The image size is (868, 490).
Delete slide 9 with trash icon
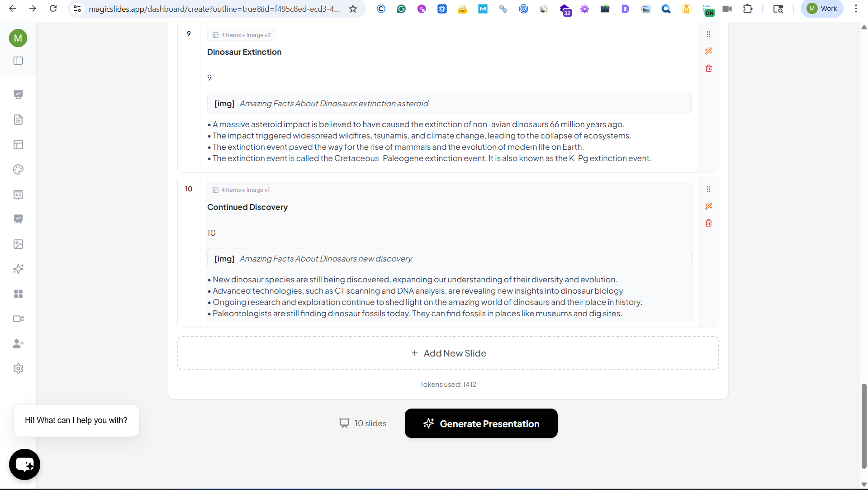click(708, 68)
